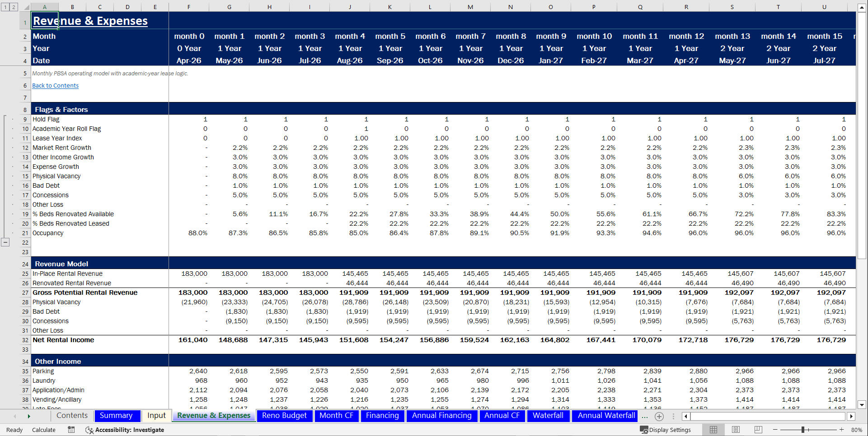Collapse the row group with the minus outline button
The height and width of the screenshot is (436, 868).
pyautogui.click(x=5, y=242)
